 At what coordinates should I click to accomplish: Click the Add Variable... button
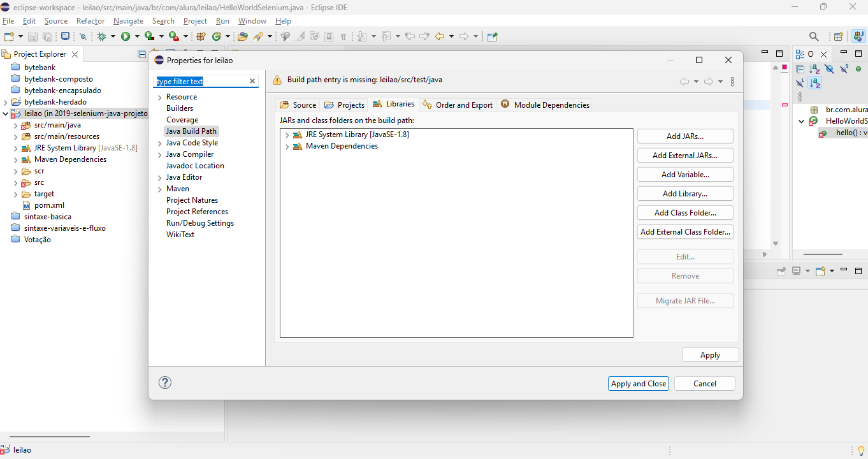tap(685, 174)
